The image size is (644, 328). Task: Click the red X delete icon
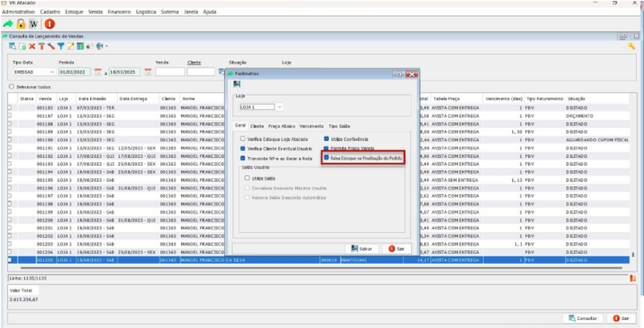pyautogui.click(x=31, y=46)
